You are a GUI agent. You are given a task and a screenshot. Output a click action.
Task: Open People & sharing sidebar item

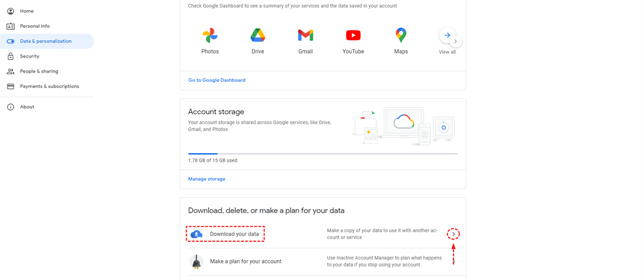[x=39, y=71]
